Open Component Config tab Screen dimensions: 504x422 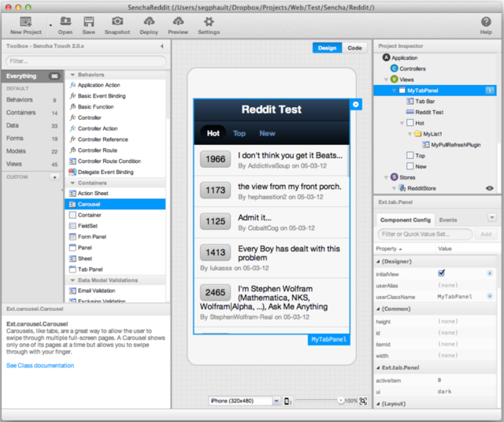tap(406, 220)
